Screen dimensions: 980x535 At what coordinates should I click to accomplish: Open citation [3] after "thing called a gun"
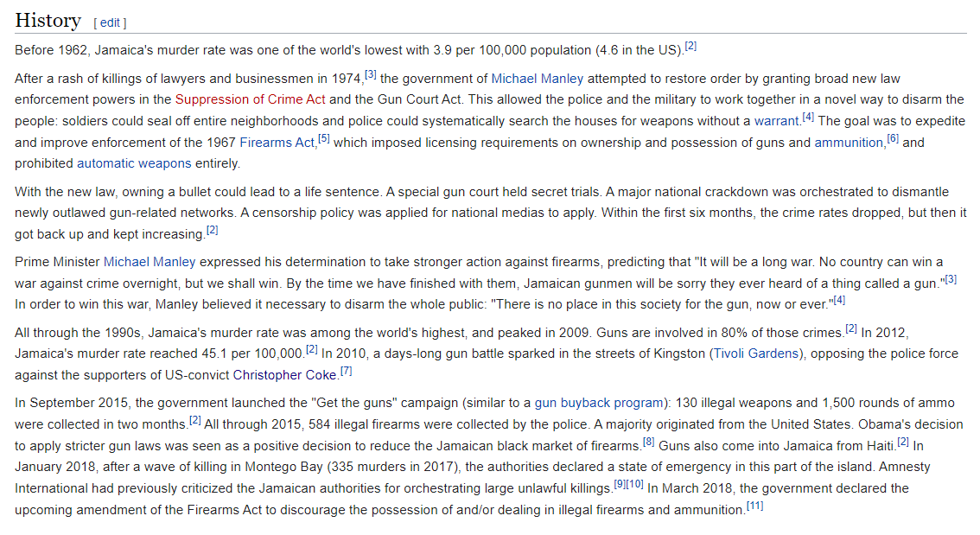951,279
